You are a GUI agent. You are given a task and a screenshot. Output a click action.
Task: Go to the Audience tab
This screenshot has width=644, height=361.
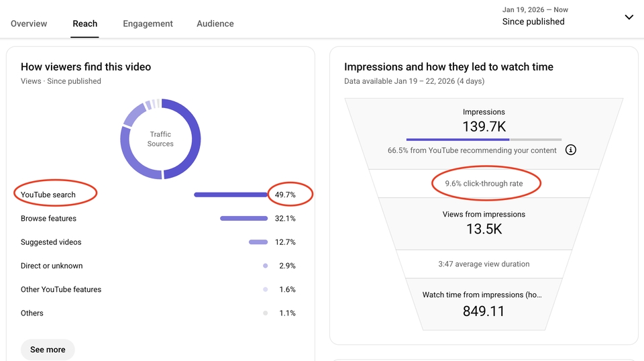point(215,23)
